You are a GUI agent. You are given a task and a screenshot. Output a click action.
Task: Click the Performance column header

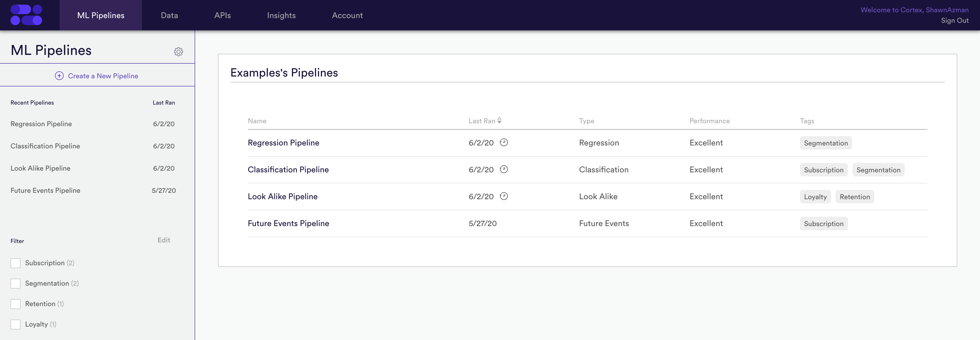point(709,121)
